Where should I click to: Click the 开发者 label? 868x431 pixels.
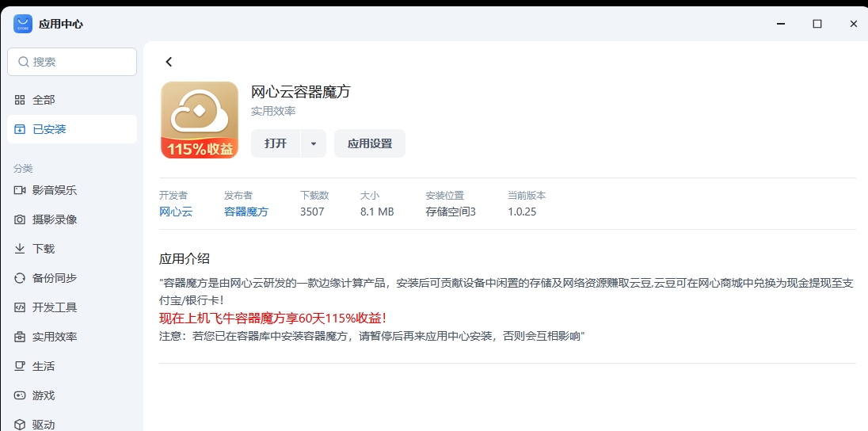click(x=173, y=196)
